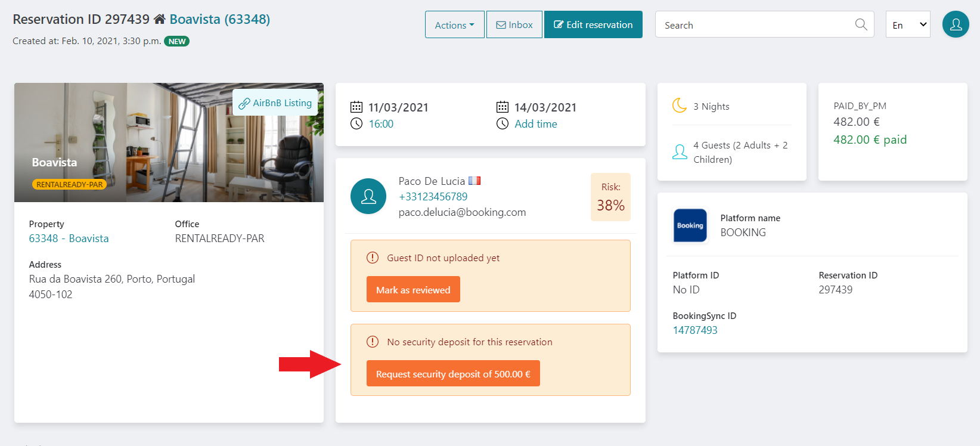This screenshot has height=446, width=980.
Task: Click the house icon beside Boavista title
Action: point(159,19)
